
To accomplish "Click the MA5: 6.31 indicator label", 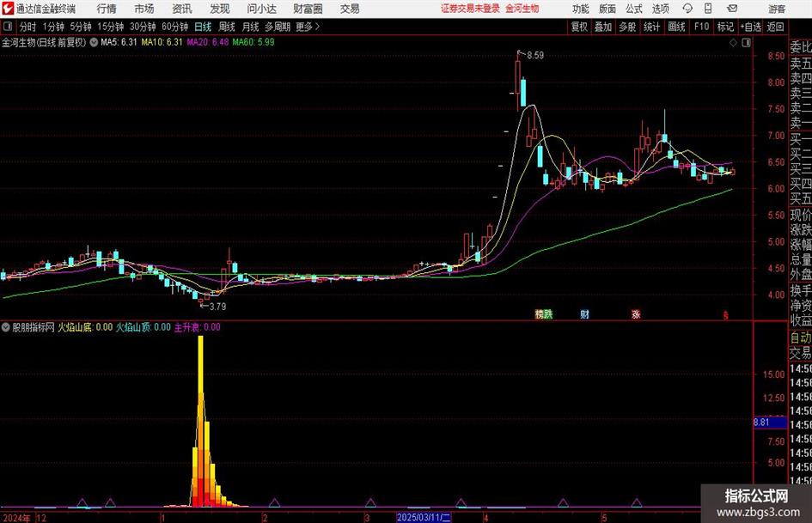I will [119, 42].
